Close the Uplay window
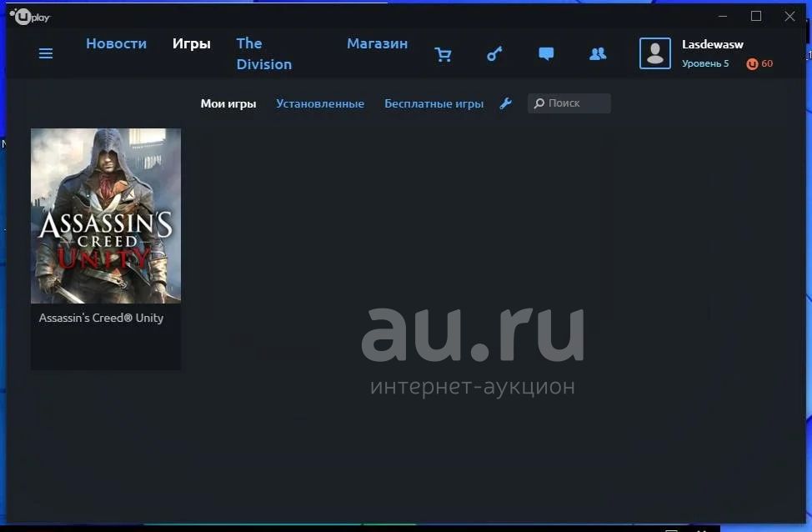The width and height of the screenshot is (812, 532). click(789, 16)
